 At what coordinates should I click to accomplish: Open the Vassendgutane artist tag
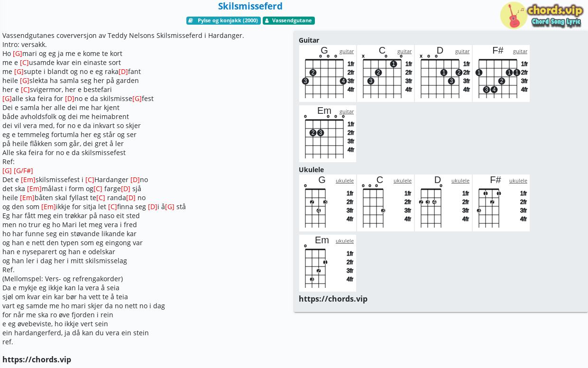289,20
